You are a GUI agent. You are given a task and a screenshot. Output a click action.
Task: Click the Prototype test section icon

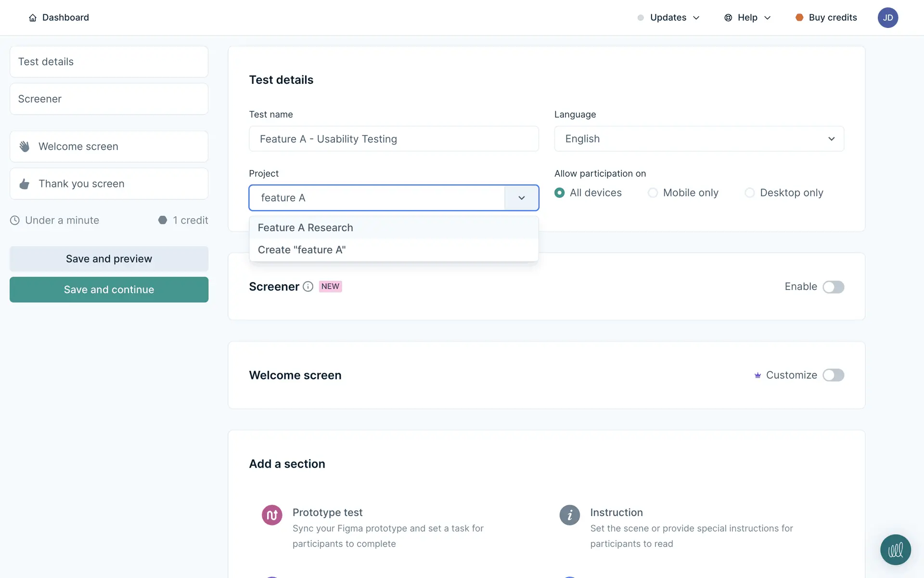coord(272,515)
